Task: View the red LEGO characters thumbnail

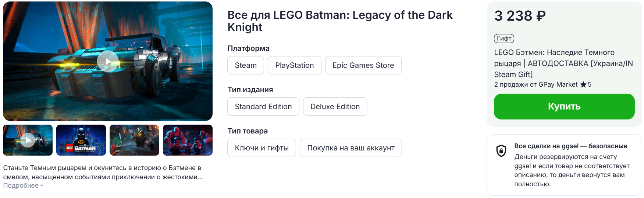Action: pyautogui.click(x=188, y=140)
